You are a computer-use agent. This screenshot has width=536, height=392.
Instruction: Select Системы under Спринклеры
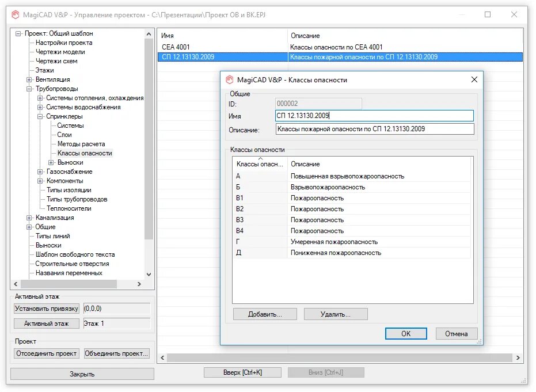[70, 125]
